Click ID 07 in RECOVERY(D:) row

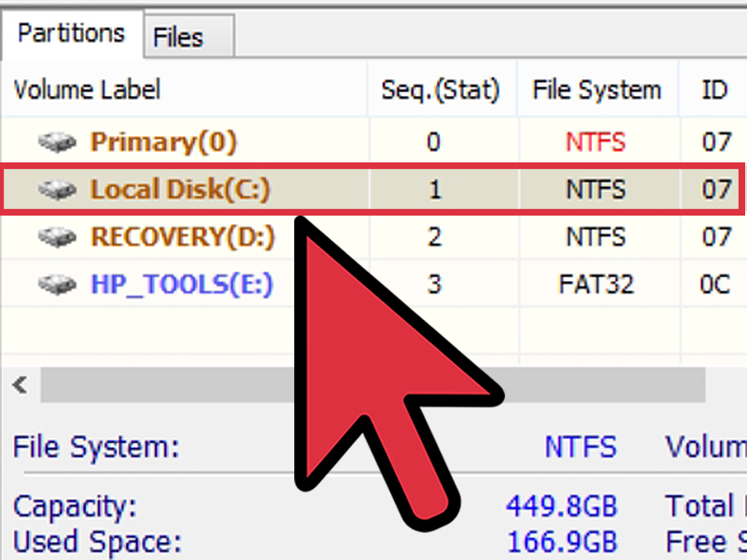pyautogui.click(x=716, y=237)
